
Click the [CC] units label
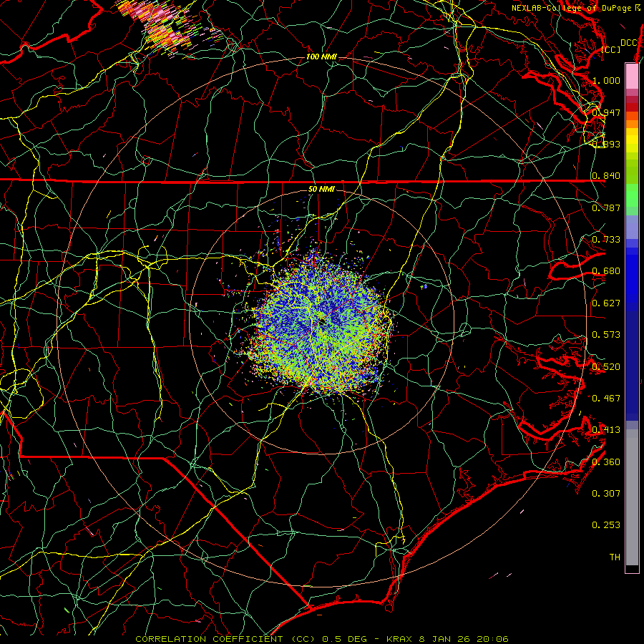611,49
